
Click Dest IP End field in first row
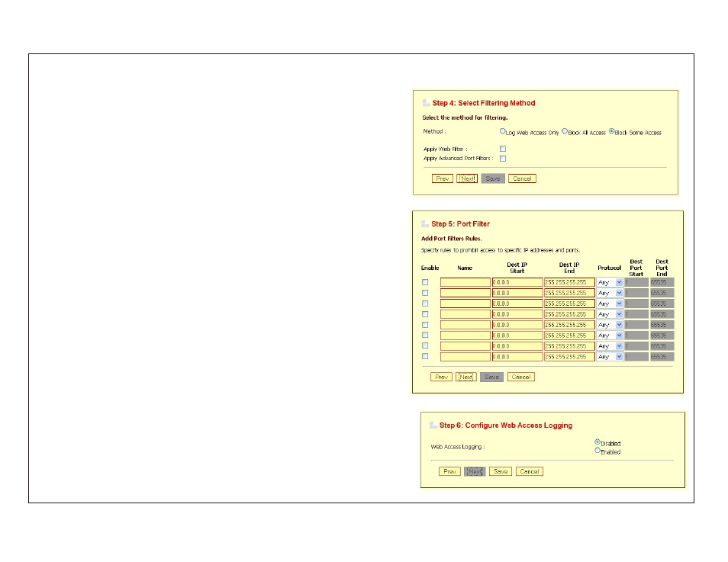[x=570, y=282]
